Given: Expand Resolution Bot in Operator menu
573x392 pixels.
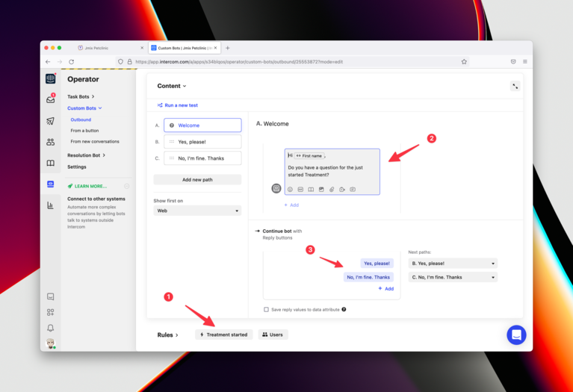Looking at the screenshot, I should coord(86,155).
